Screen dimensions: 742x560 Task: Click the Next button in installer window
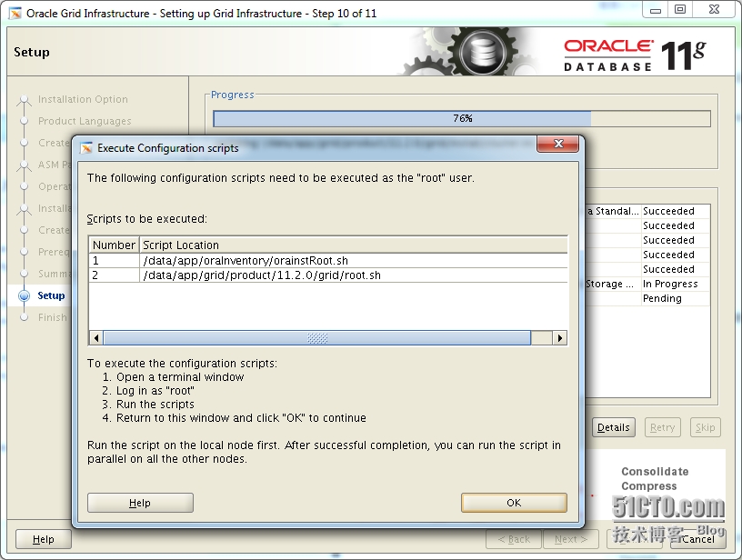point(571,539)
